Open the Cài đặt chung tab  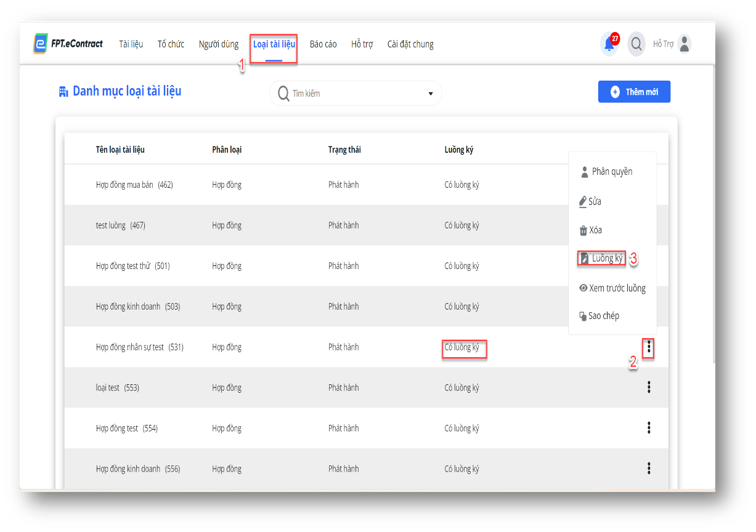pos(410,44)
